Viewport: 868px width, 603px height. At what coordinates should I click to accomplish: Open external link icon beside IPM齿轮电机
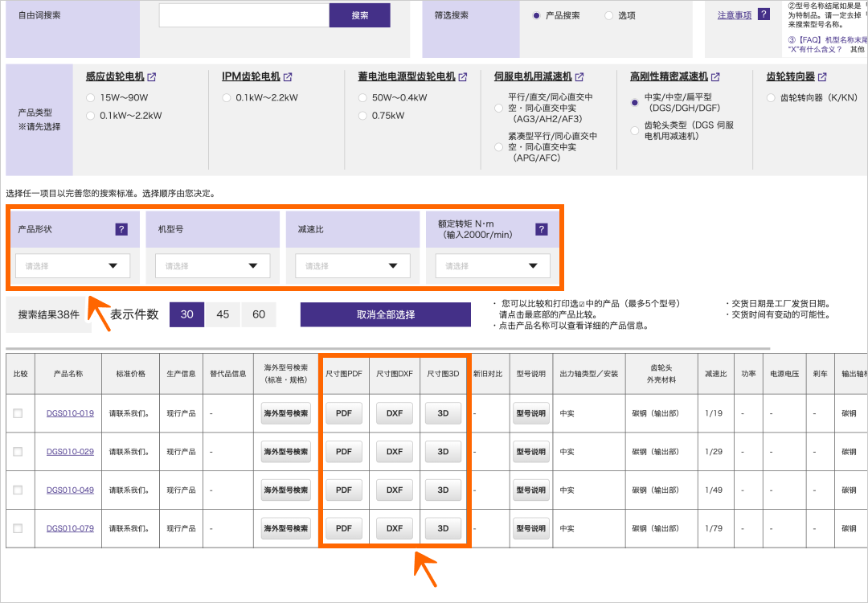point(288,77)
